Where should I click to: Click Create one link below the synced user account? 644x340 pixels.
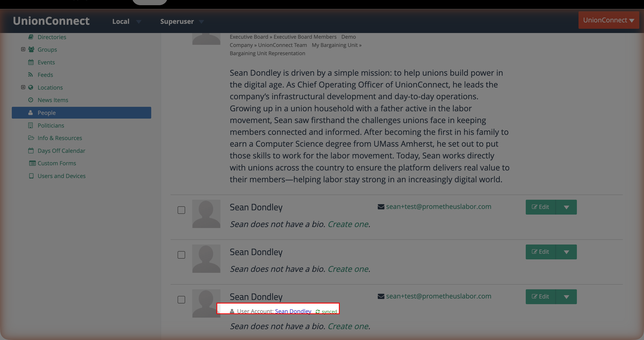[x=348, y=326]
